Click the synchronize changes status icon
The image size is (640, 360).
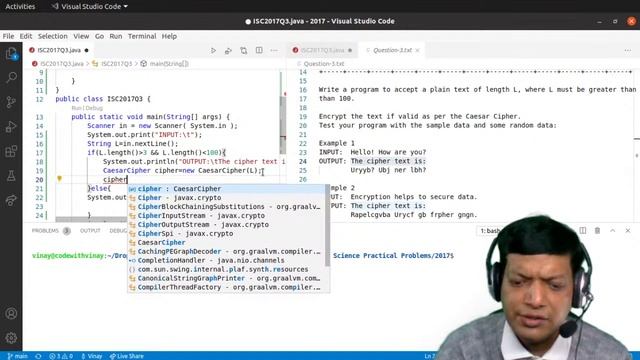(38, 356)
